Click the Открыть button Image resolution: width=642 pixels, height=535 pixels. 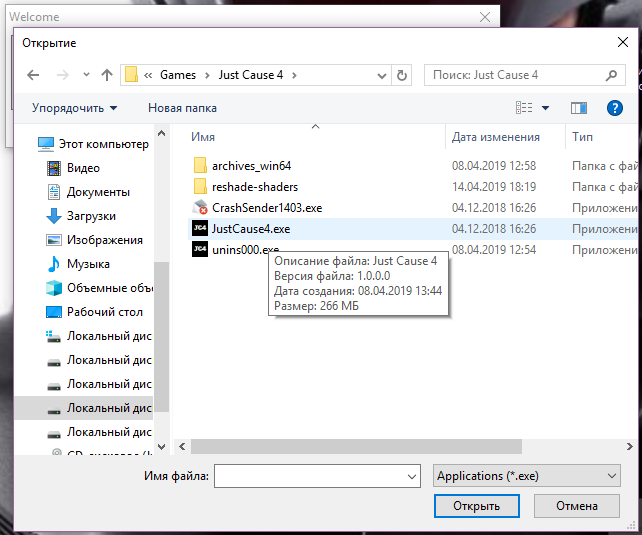pos(477,506)
